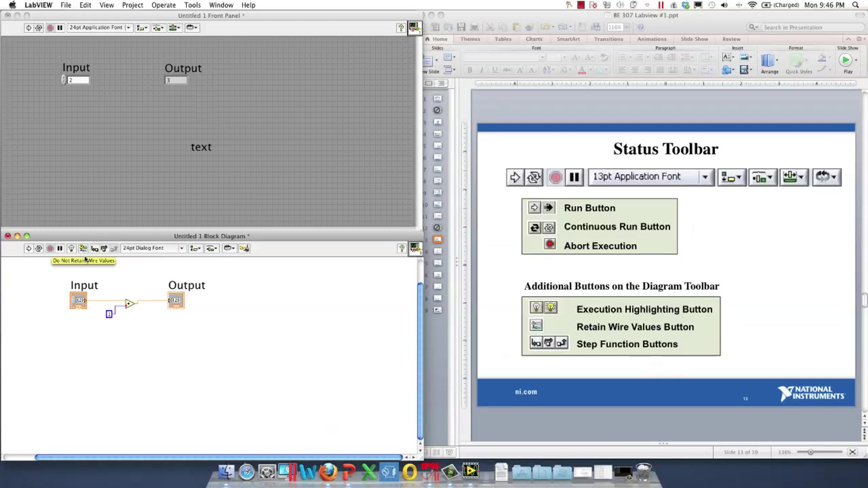This screenshot has height=488, width=868.
Task: Click the Help question mark on Front Panel
Action: tap(401, 28)
